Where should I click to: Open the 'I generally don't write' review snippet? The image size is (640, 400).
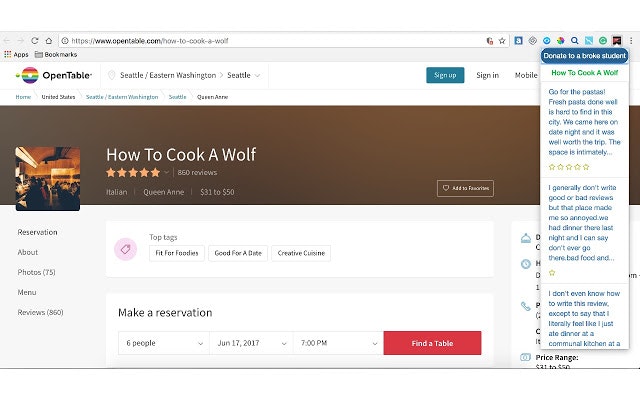[x=582, y=222]
